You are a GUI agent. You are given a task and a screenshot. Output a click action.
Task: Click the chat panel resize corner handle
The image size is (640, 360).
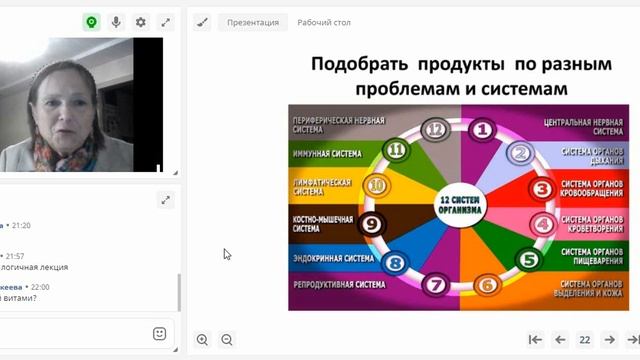click(176, 349)
